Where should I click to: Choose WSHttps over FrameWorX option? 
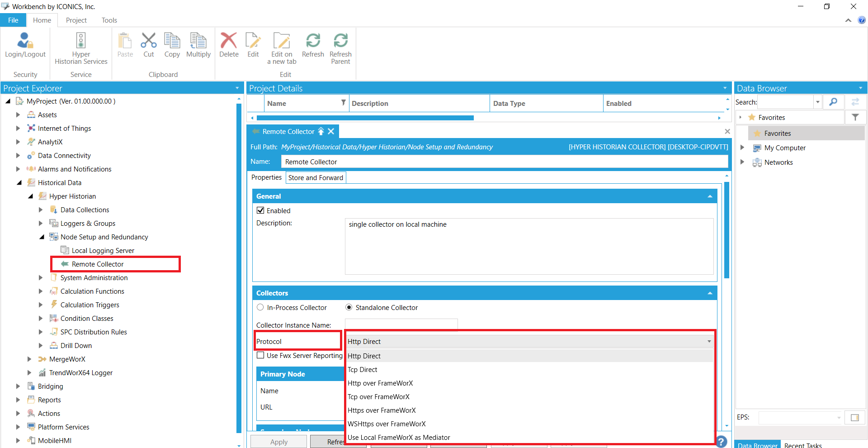pos(529,424)
